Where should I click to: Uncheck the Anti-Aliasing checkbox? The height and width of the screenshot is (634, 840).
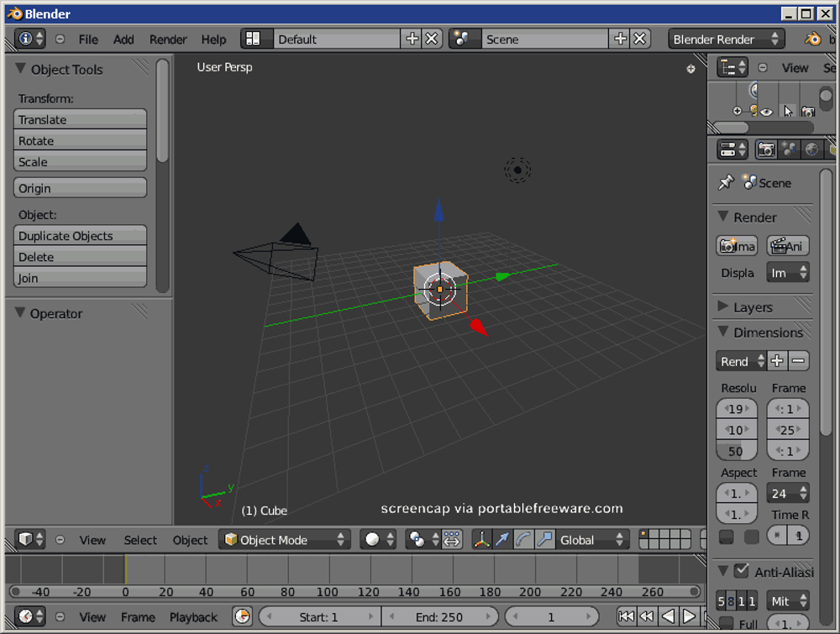[x=742, y=571]
